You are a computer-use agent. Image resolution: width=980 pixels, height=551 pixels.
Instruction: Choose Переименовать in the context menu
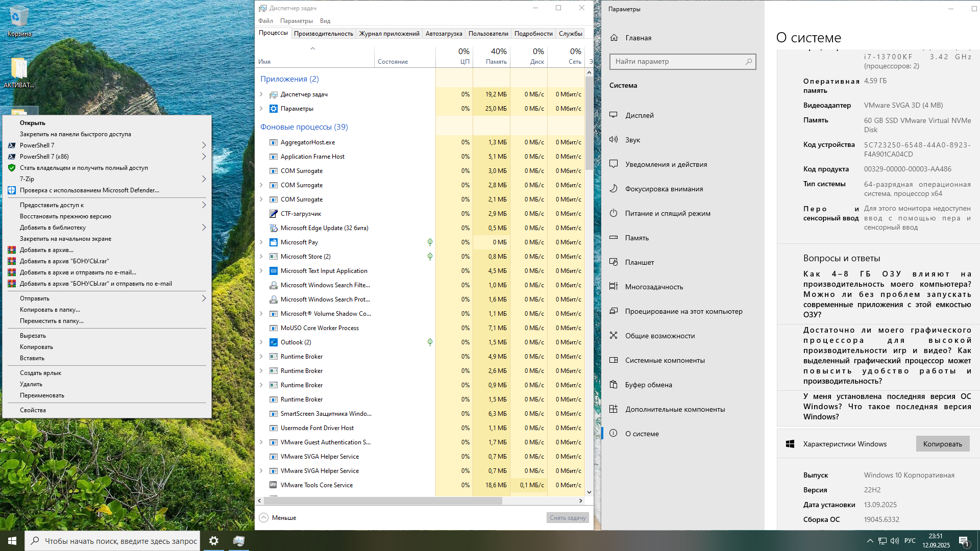pyautogui.click(x=107, y=395)
